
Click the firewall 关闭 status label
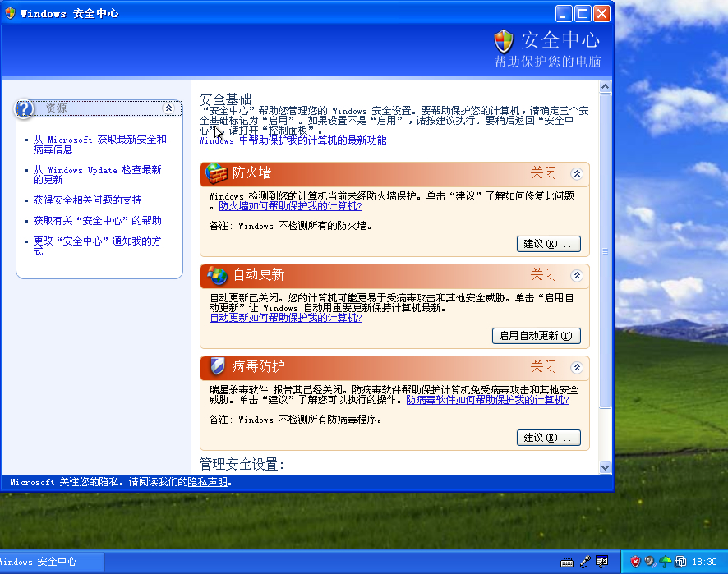coord(543,173)
